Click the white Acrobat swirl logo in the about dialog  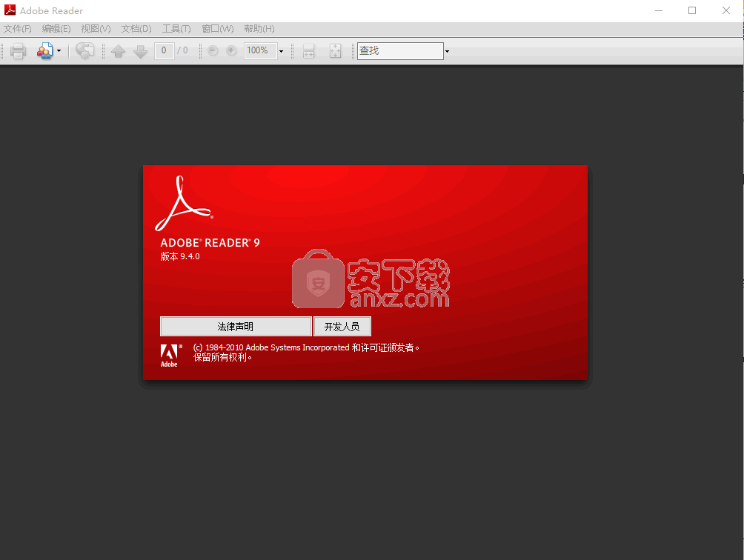[184, 203]
